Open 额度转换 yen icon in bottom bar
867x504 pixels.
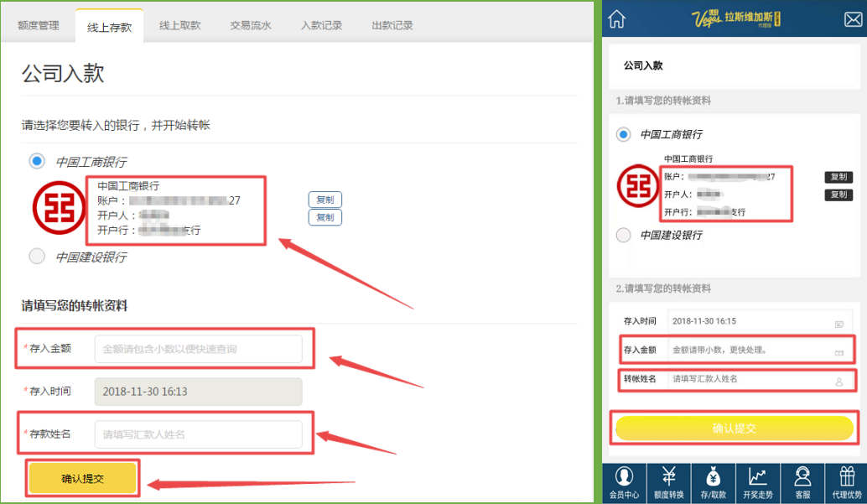tap(668, 482)
